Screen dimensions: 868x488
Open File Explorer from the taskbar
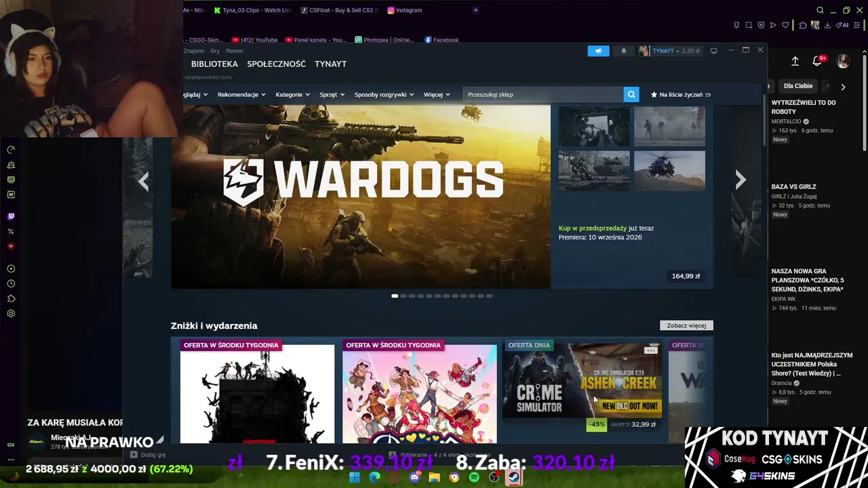click(434, 477)
